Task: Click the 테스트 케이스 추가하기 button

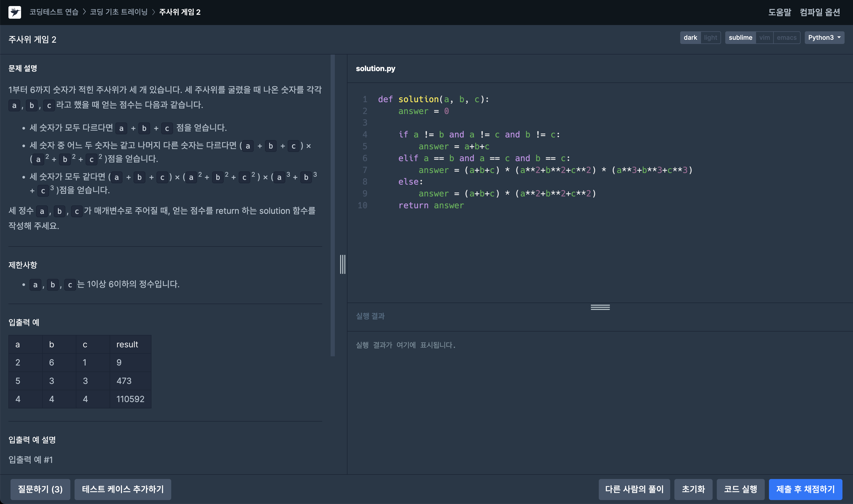Action: coord(123,489)
